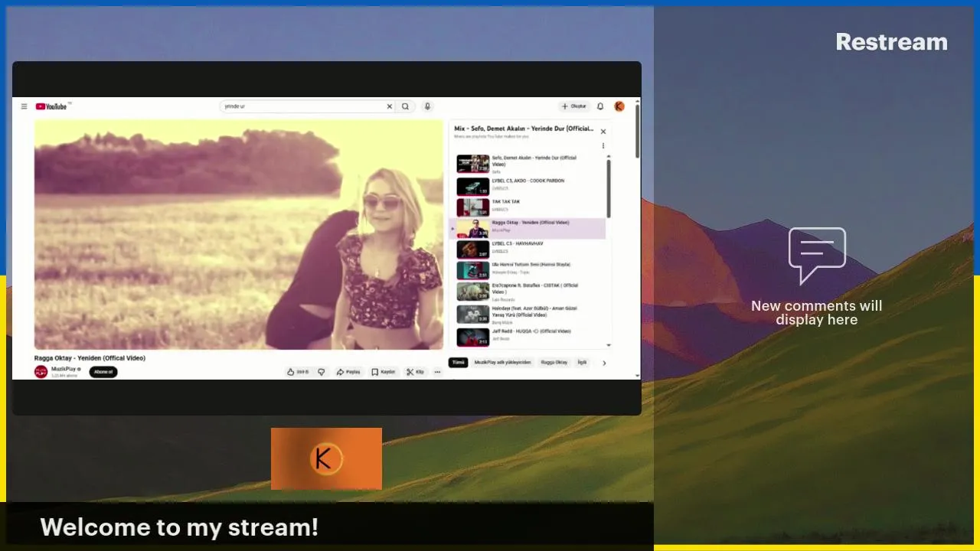The height and width of the screenshot is (551, 980).
Task: Play LVBEL C5 - HAVHAVHAV
Action: 528,249
